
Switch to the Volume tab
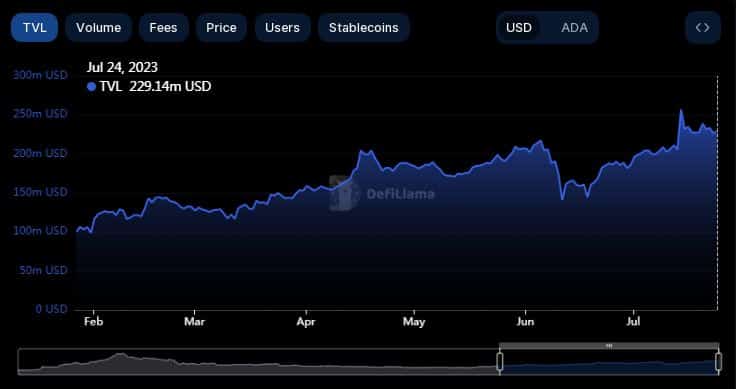point(99,28)
